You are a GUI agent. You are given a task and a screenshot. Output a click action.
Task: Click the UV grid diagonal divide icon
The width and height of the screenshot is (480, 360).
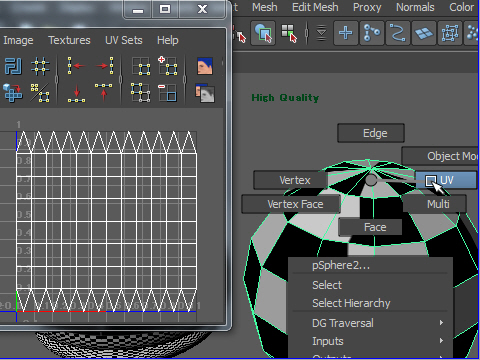pos(40,93)
